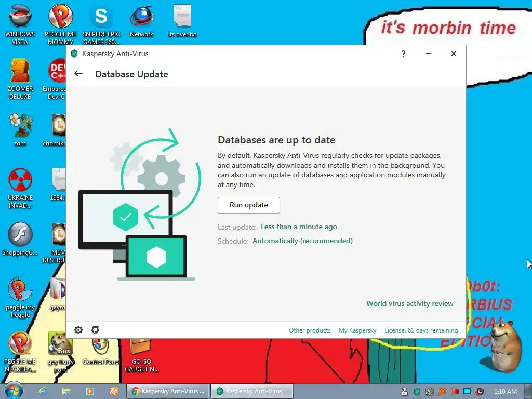This screenshot has height=399, width=532.
Task: Select the ShoppingC... Flash icon
Action: click(x=20, y=239)
